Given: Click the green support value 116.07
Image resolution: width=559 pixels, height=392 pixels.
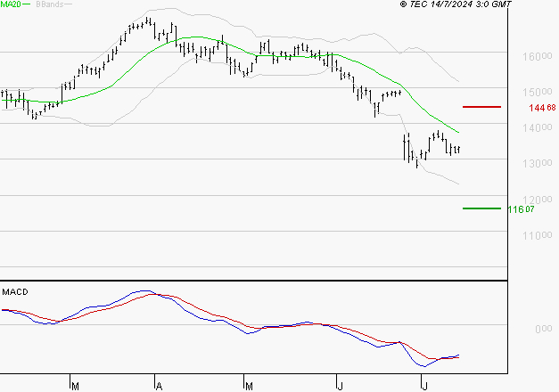Looking at the screenshot, I should tap(521, 209).
